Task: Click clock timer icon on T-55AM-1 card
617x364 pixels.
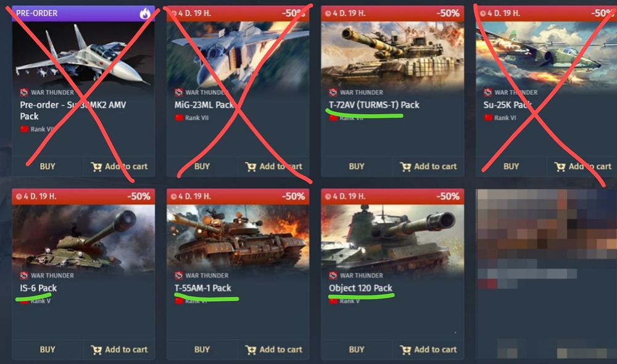Action: click(x=173, y=196)
